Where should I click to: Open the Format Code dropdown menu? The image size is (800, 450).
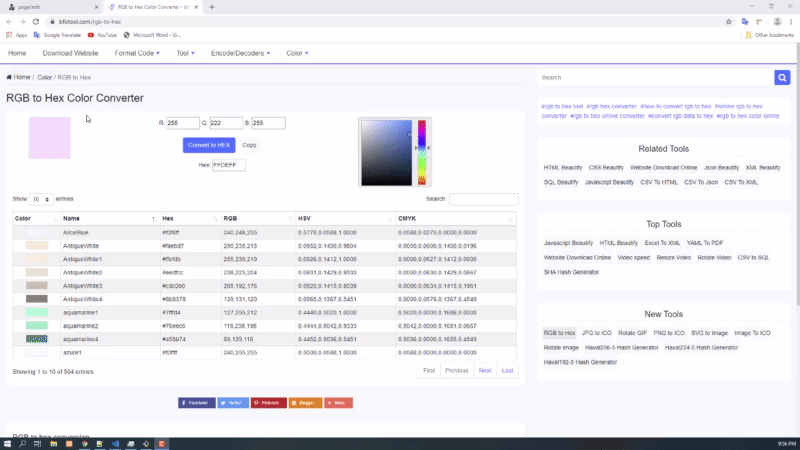(138, 53)
